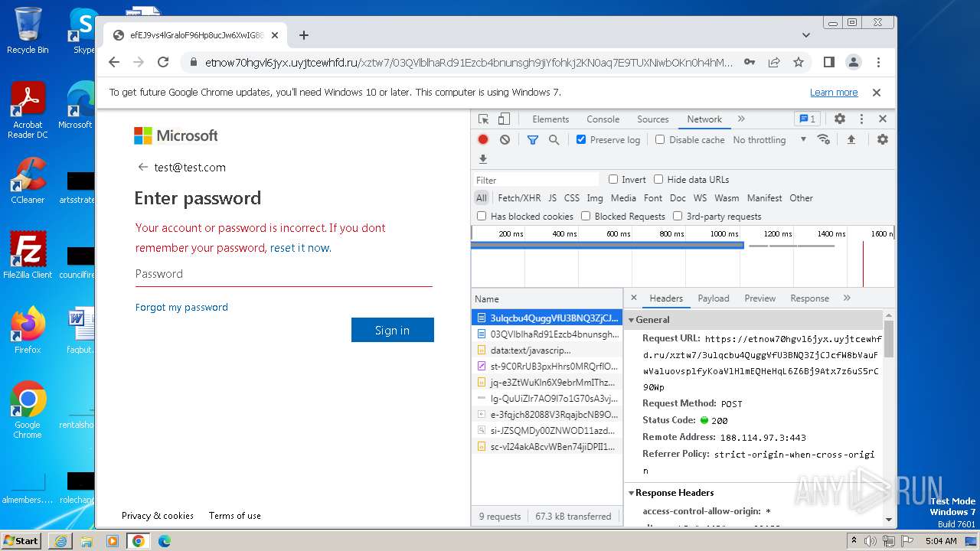Image resolution: width=980 pixels, height=551 pixels.
Task: Click the export HAR download icon
Action: coord(482,159)
